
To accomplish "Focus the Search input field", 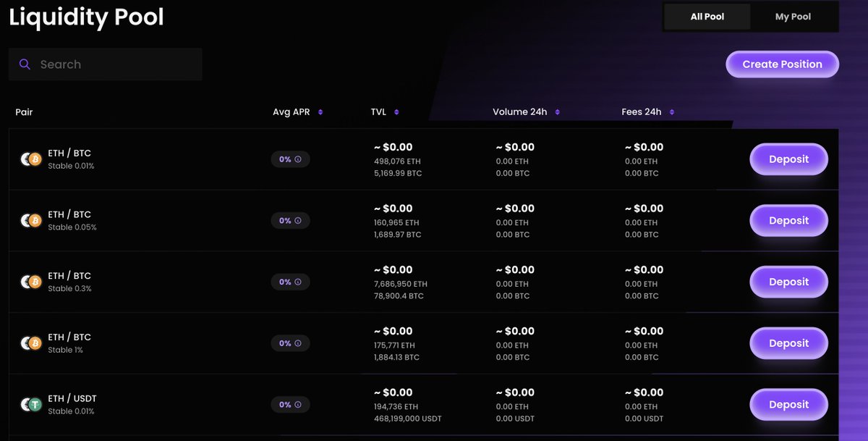I will (106, 64).
